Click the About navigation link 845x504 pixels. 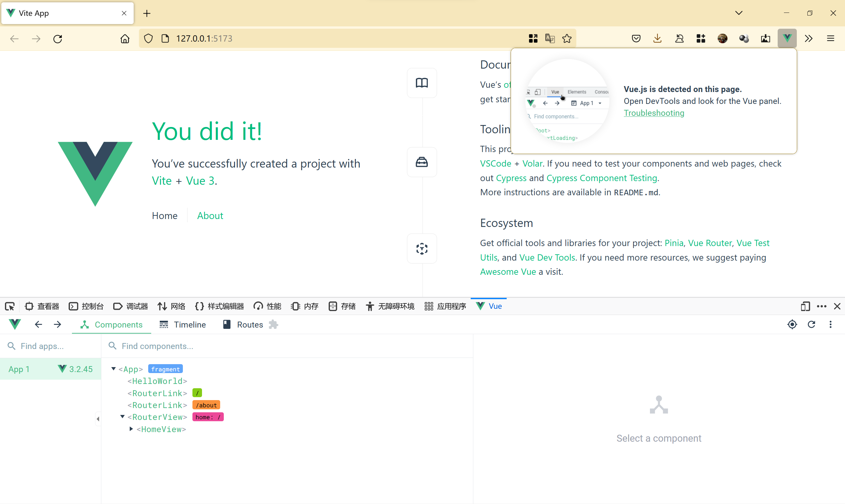(x=210, y=216)
